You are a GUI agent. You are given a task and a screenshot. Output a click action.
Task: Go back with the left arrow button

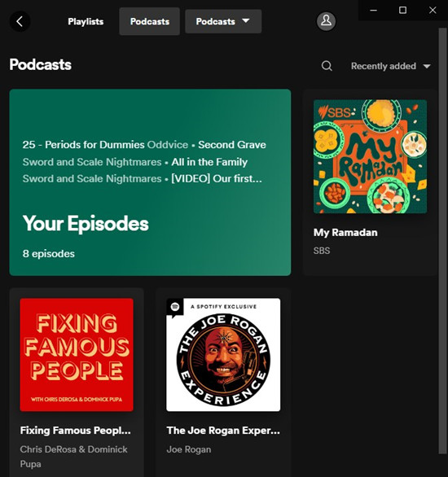(x=20, y=21)
